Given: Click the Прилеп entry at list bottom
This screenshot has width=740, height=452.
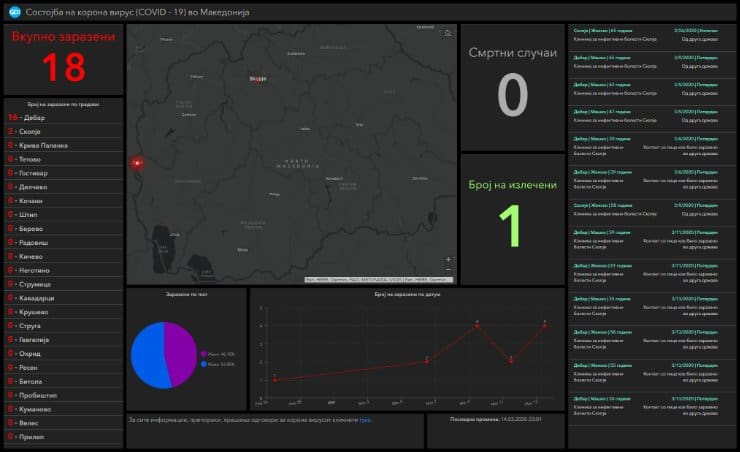Looking at the screenshot, I should pyautogui.click(x=62, y=437).
